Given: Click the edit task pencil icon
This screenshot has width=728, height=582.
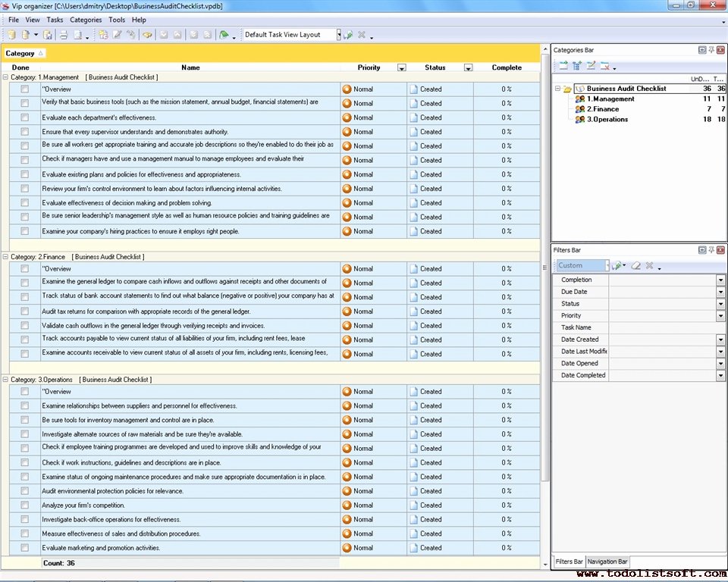Looking at the screenshot, I should (118, 35).
